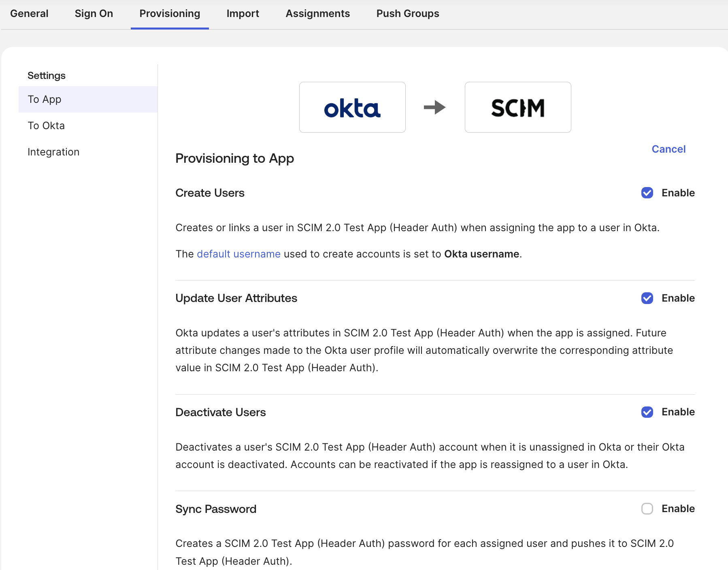This screenshot has width=728, height=570.
Task: Click the checked Enable icon next to Deactivate Users
Action: (647, 412)
